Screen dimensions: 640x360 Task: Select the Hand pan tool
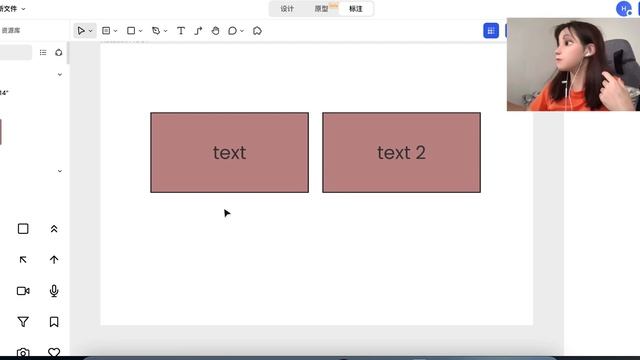click(216, 31)
